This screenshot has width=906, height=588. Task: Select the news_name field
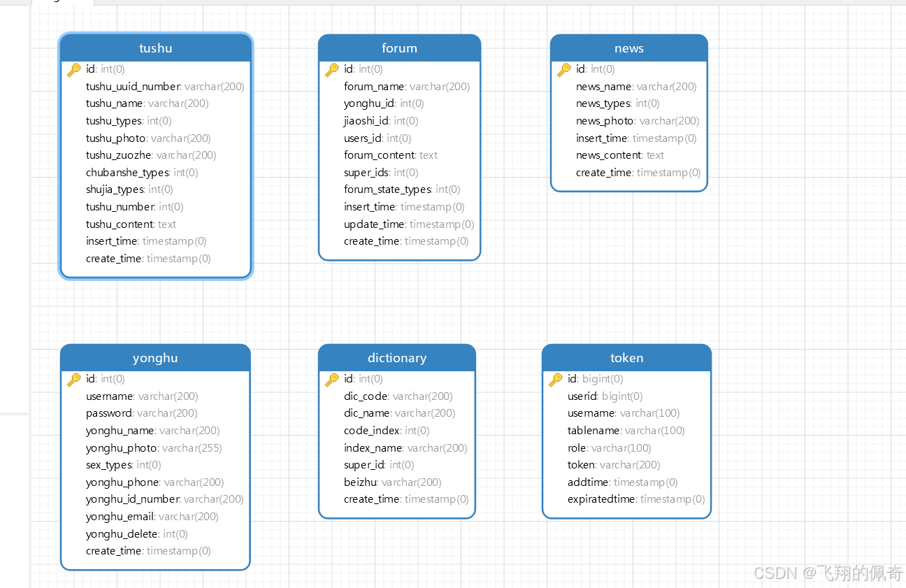[x=636, y=87]
